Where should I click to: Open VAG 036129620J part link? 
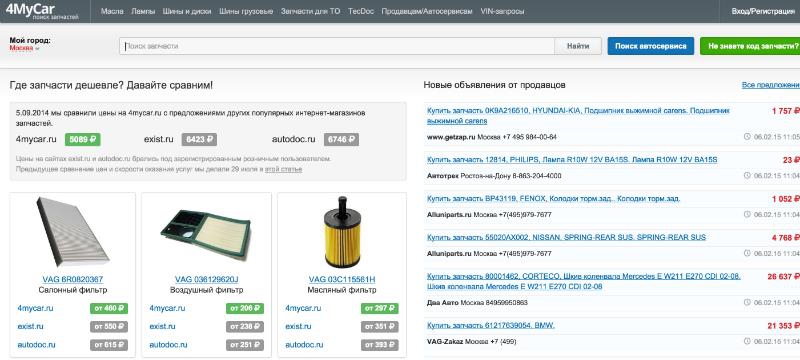[x=207, y=279]
